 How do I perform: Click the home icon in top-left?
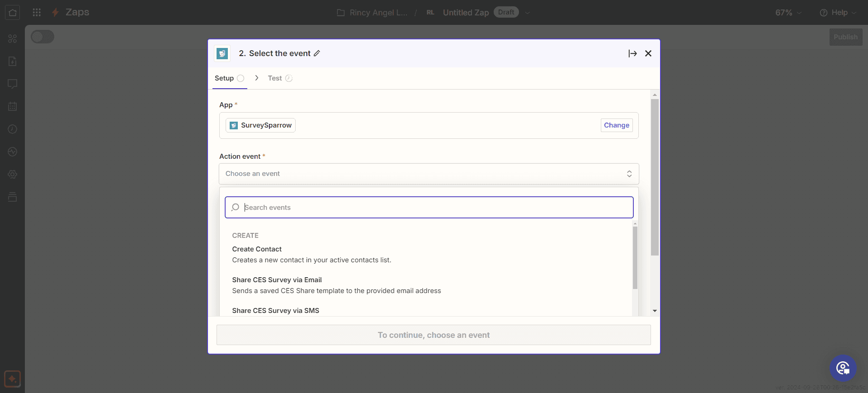pos(13,12)
